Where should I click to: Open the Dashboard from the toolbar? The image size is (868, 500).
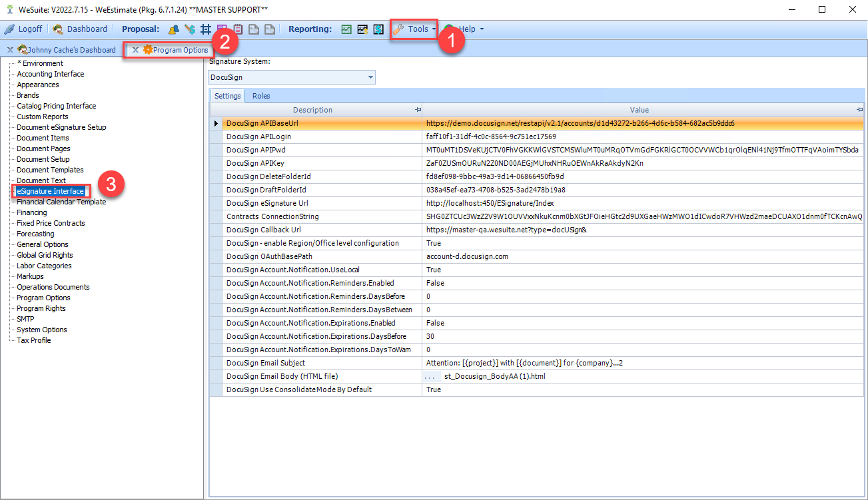pos(80,29)
